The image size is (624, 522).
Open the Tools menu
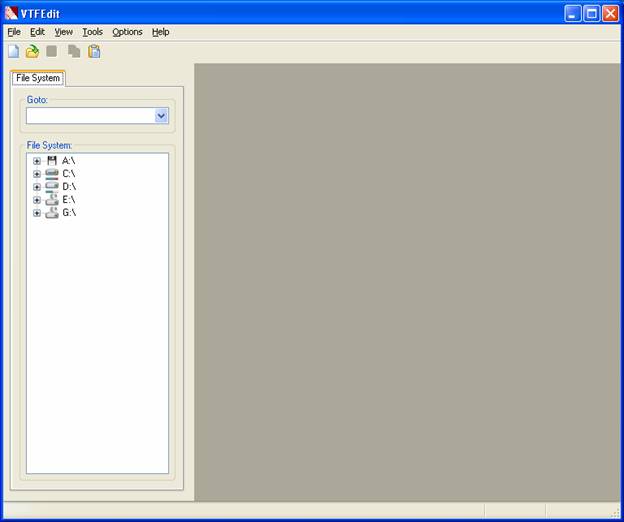click(92, 32)
